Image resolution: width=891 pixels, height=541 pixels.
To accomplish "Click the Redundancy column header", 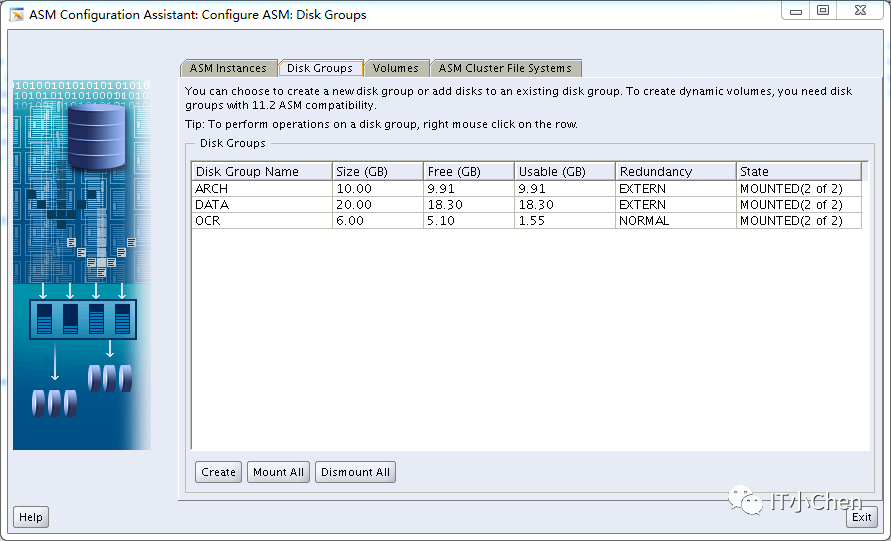I will click(676, 172).
